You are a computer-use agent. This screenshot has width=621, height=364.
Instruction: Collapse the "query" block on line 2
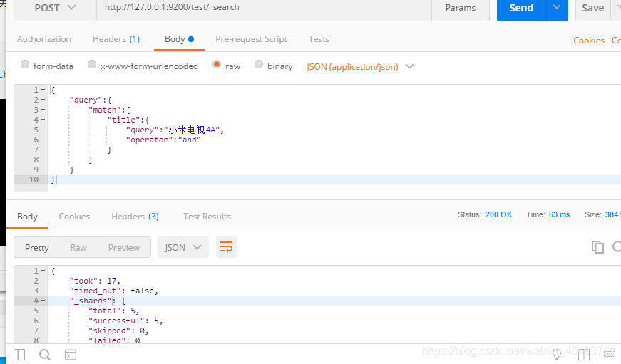point(43,100)
